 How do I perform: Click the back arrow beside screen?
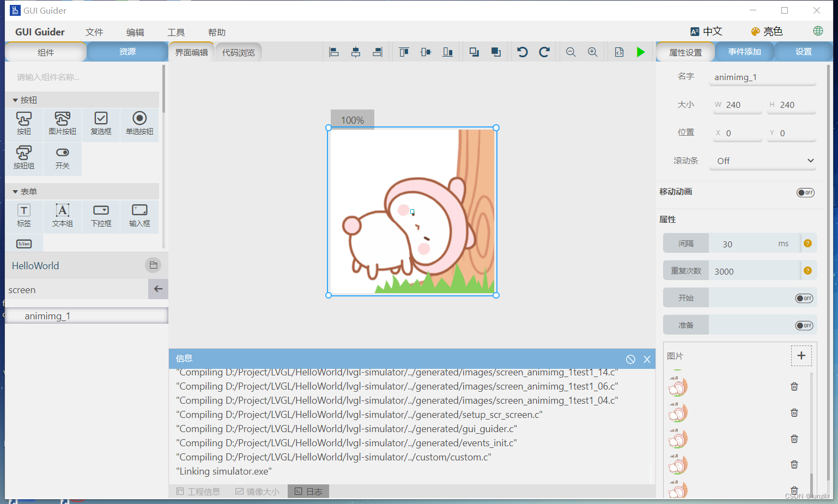click(x=158, y=289)
